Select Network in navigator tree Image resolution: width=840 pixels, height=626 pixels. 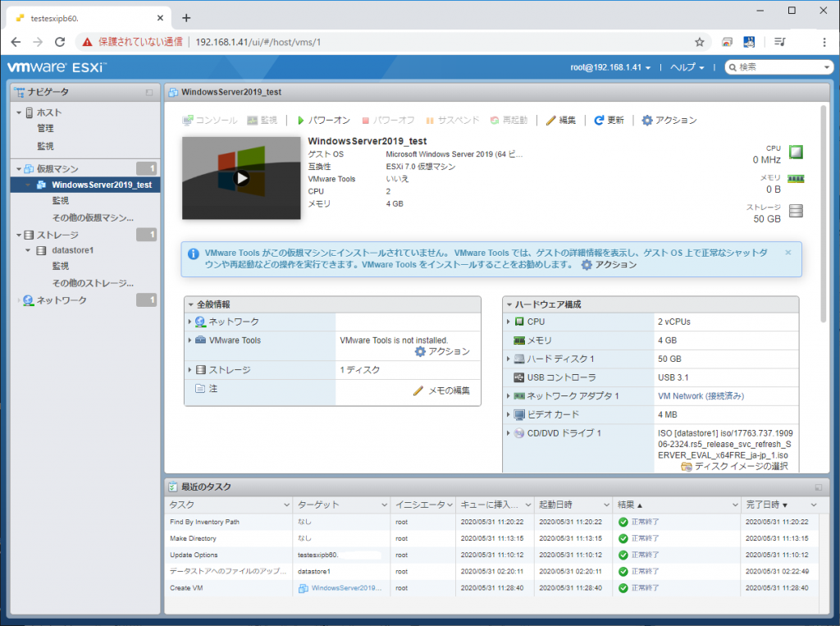(61, 300)
